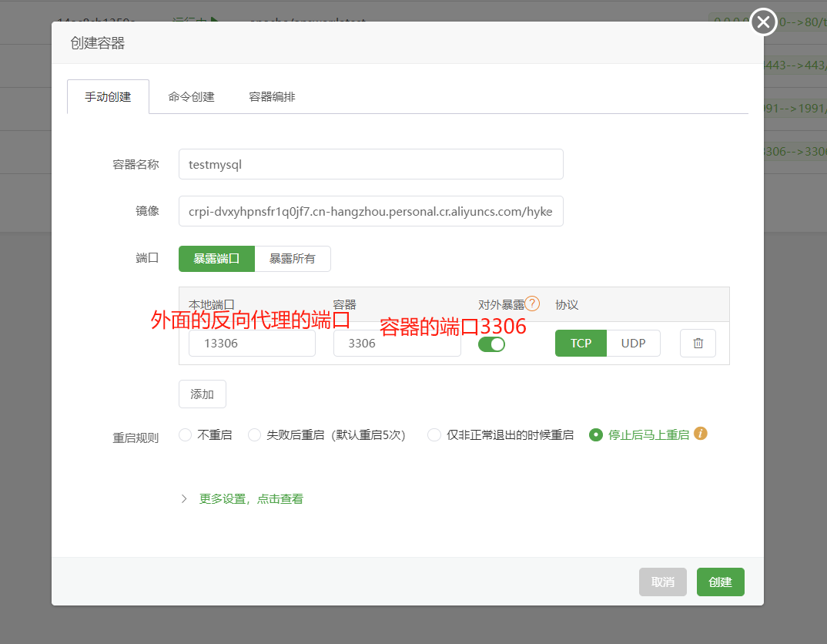Click 添加 to add a port row
This screenshot has height=644, width=827.
pyautogui.click(x=202, y=394)
